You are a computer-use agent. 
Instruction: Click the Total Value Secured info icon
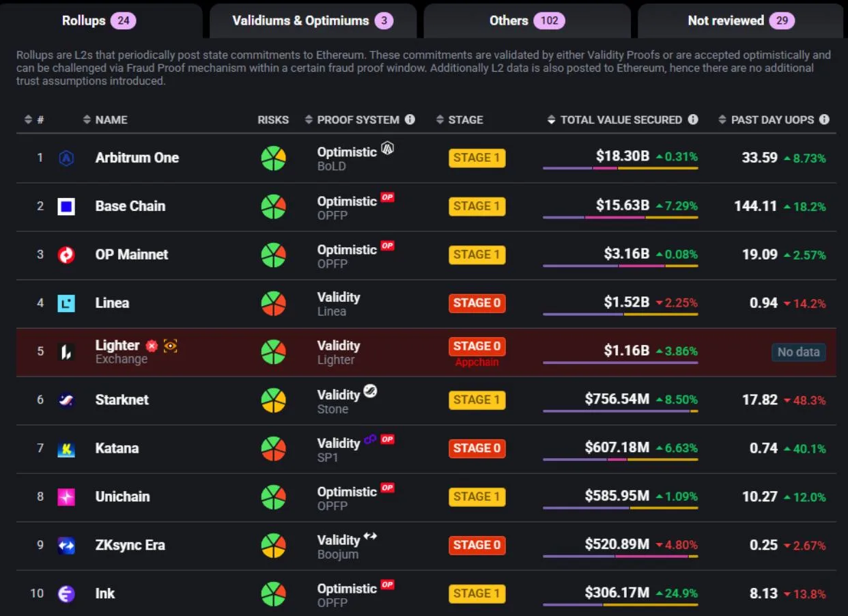point(693,120)
